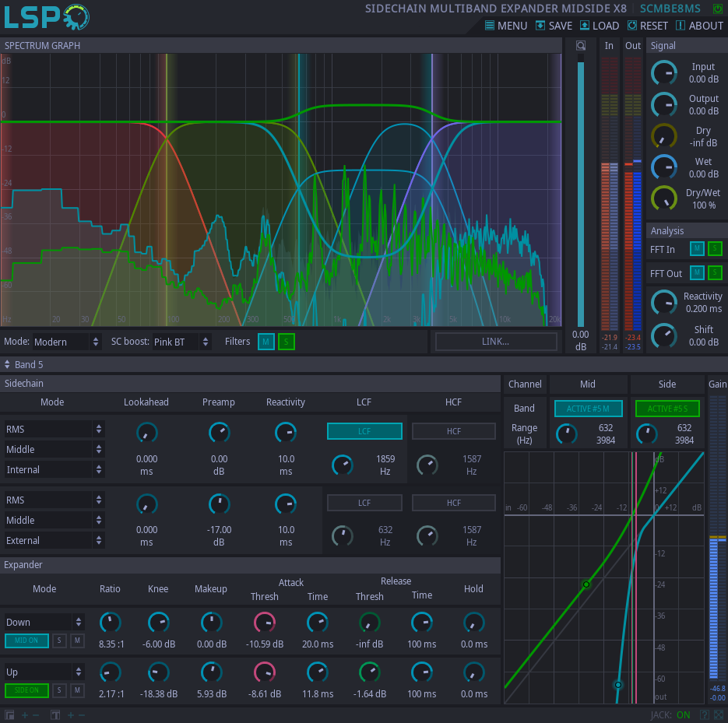The width and height of the screenshot is (728, 723).
Task: Click the magnifier zoom icon above the graph slider
Action: tap(581, 45)
